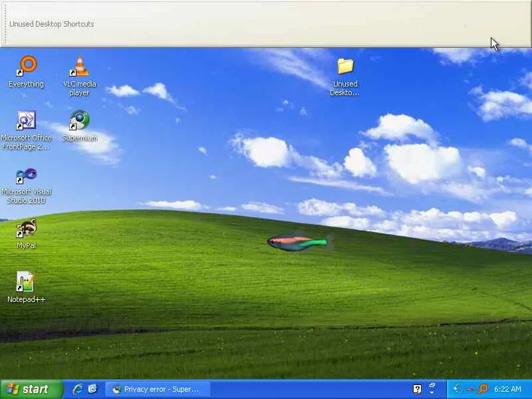The image size is (532, 399).
Task: Click the second faded system tray icon
Action: 469,390
